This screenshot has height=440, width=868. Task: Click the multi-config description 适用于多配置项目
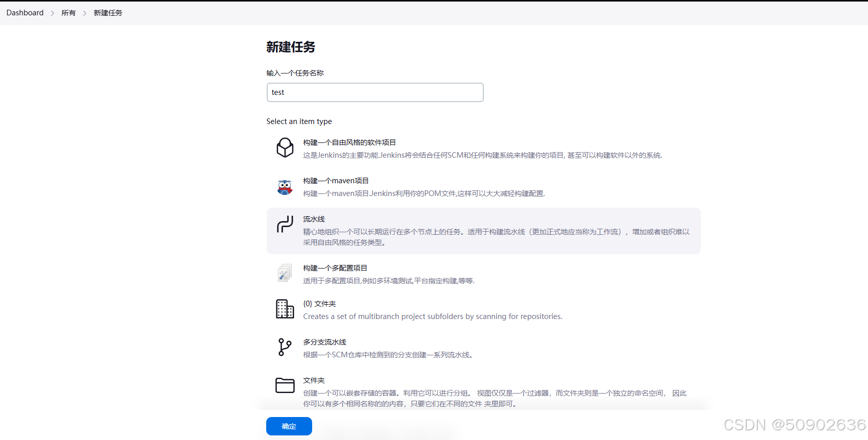pos(389,281)
